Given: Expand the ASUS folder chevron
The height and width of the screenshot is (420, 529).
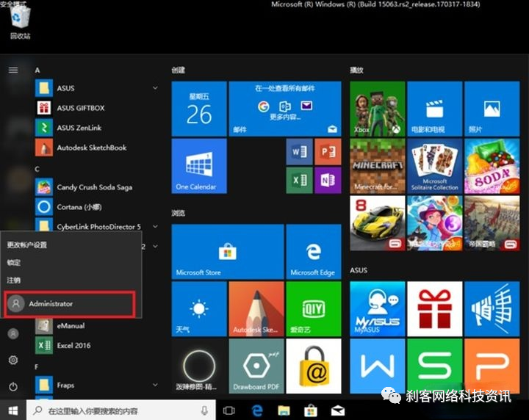Looking at the screenshot, I should 155,88.
